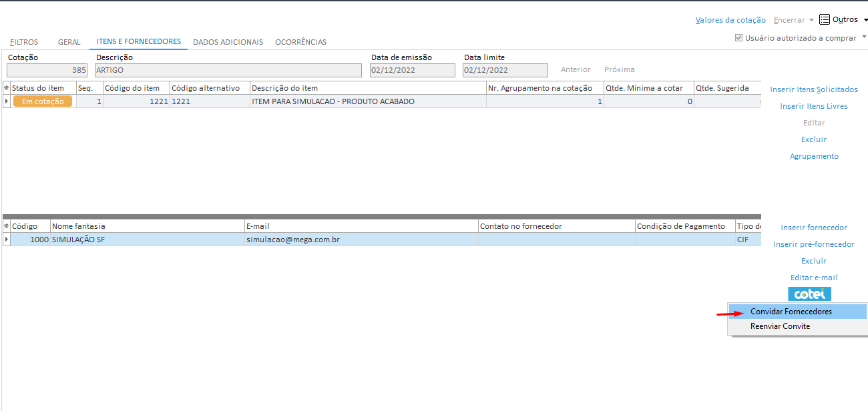Click 'simulacao@mega.com.br' email cell
The height and width of the screenshot is (411, 868).
(x=361, y=239)
